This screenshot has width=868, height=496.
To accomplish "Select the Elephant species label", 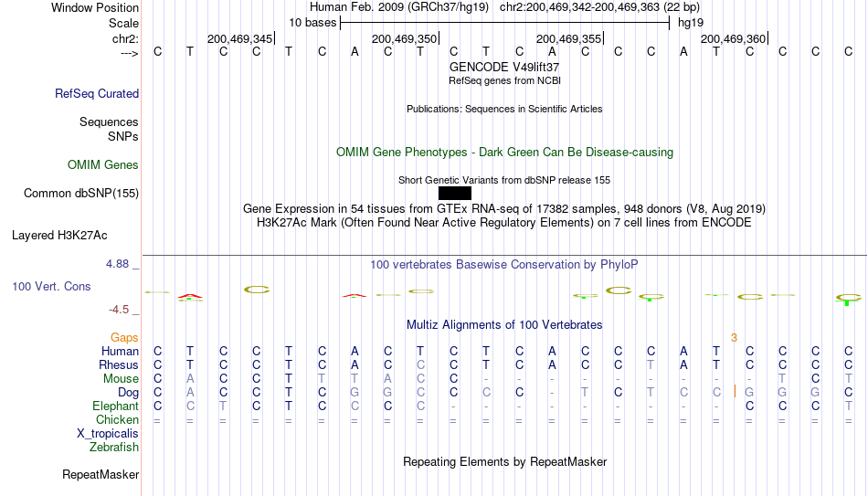I will point(115,406).
